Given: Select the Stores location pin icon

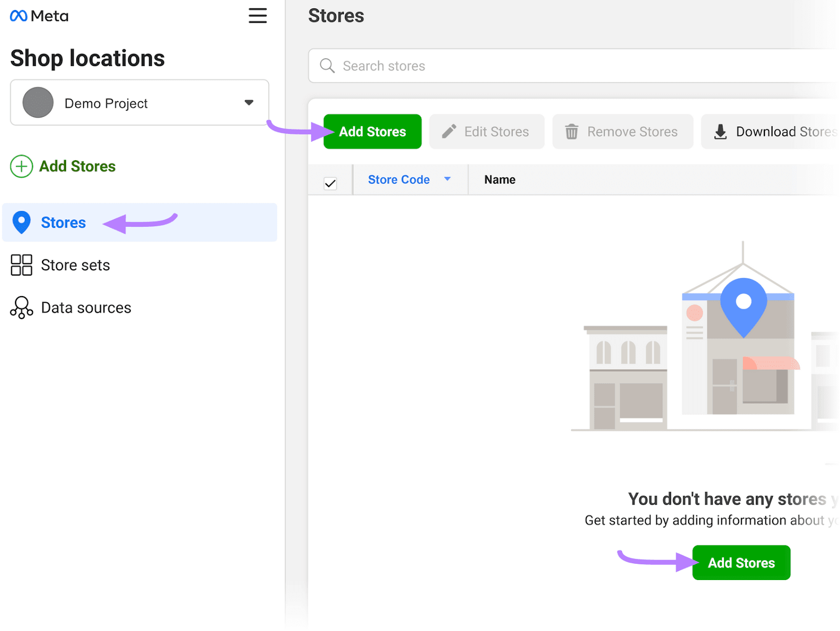Looking at the screenshot, I should point(21,223).
